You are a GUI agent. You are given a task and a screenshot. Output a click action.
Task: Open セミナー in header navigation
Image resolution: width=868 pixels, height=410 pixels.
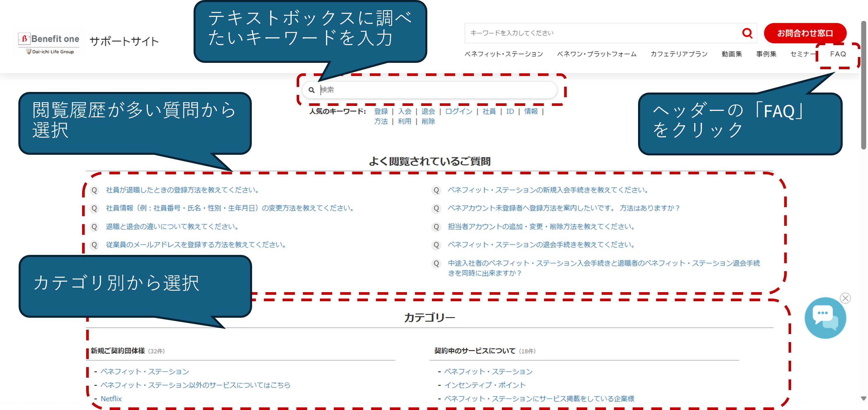(803, 54)
